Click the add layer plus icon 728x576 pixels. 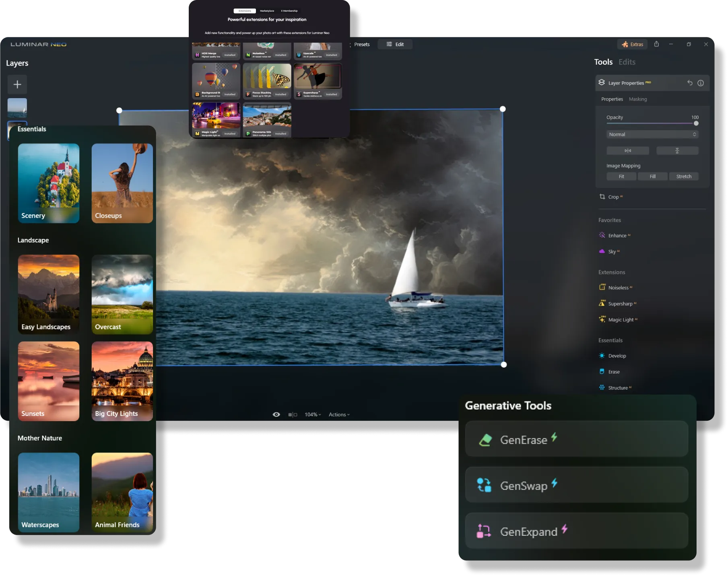[x=17, y=84]
